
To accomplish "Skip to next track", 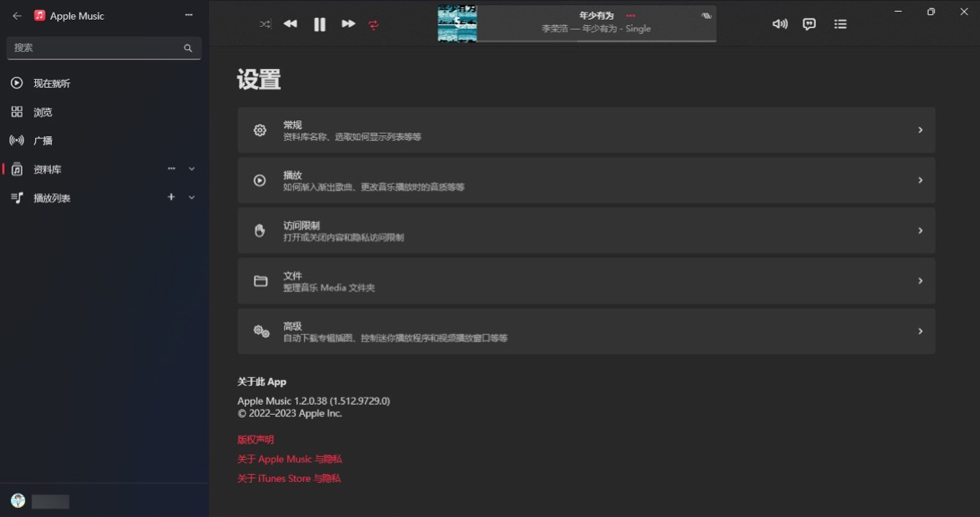I will pos(348,23).
